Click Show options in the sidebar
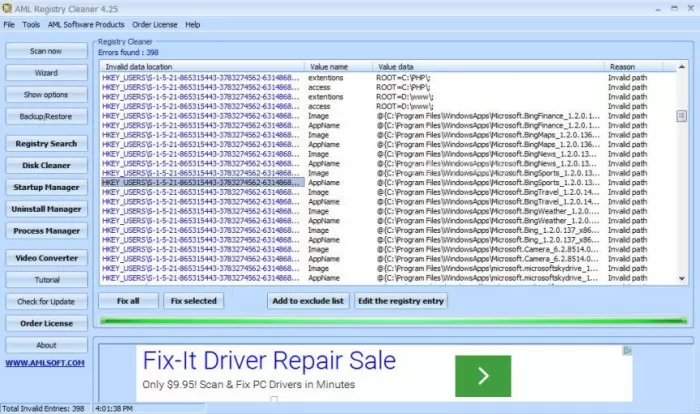Viewport: 700px width, 414px height. (46, 95)
